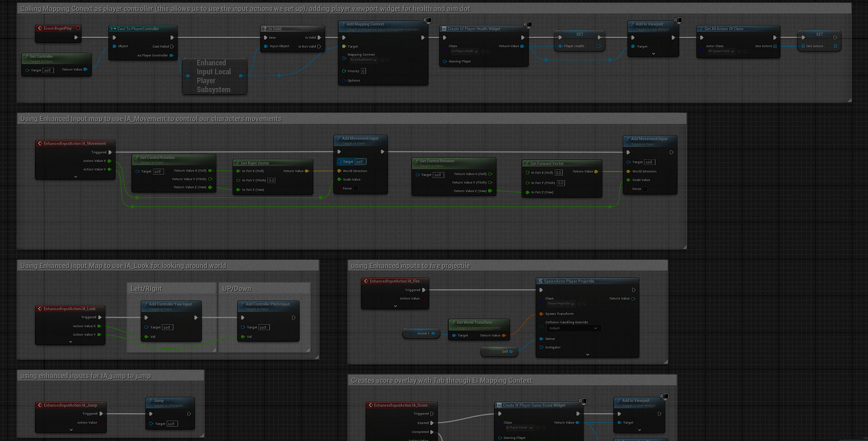
Task: Click the Completed exec pin on IA_Score
Action: (432, 432)
